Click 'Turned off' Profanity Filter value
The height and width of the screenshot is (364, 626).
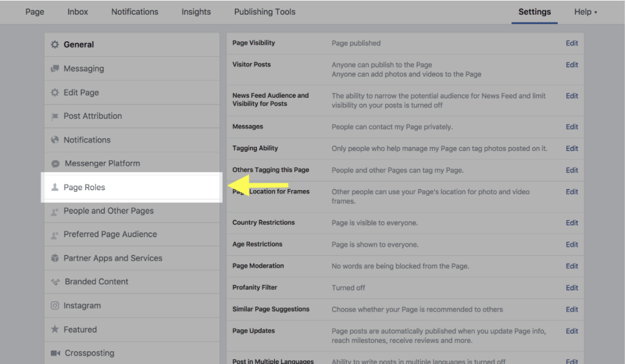click(x=348, y=288)
